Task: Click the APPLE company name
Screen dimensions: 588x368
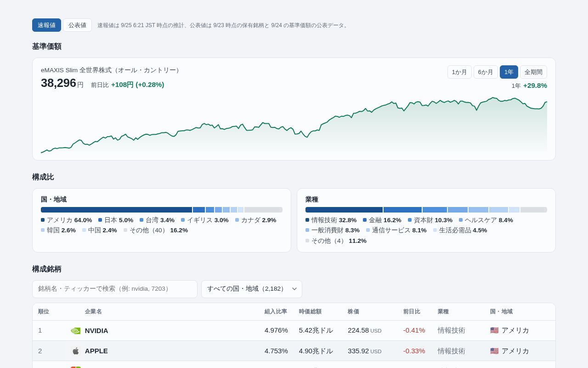Action: point(96,351)
